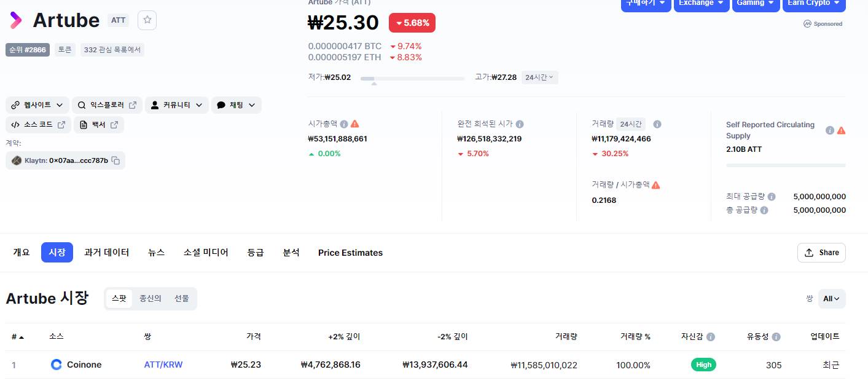The image size is (868, 383).
Task: Click the circulating supply progress bar
Action: (x=786, y=165)
